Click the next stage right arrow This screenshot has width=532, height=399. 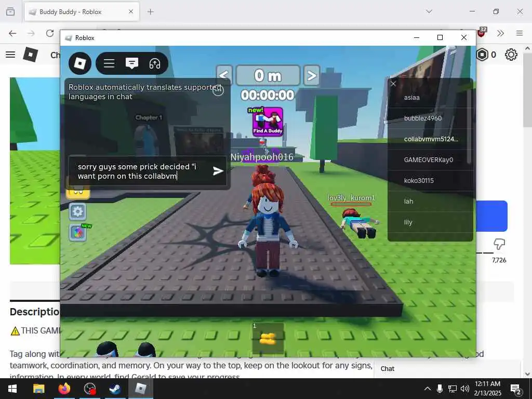pyautogui.click(x=312, y=75)
